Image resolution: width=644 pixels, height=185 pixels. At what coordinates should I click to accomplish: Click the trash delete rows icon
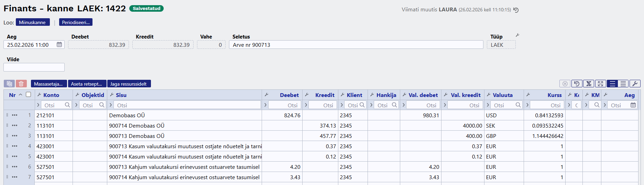[21, 84]
